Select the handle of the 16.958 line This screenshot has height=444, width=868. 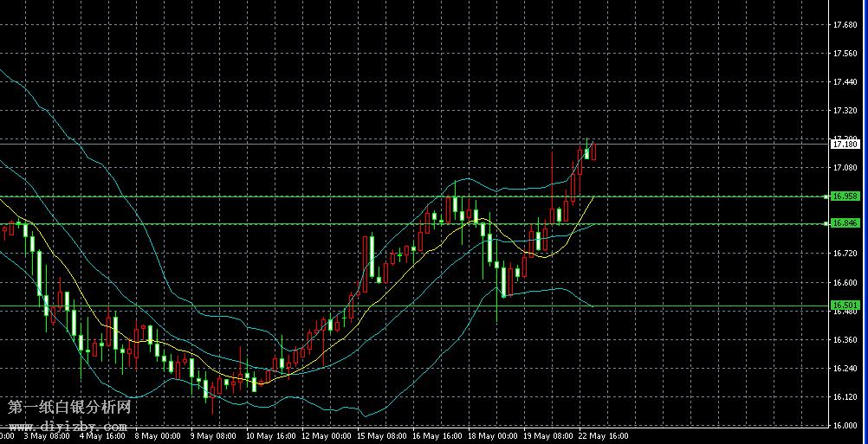(826, 196)
